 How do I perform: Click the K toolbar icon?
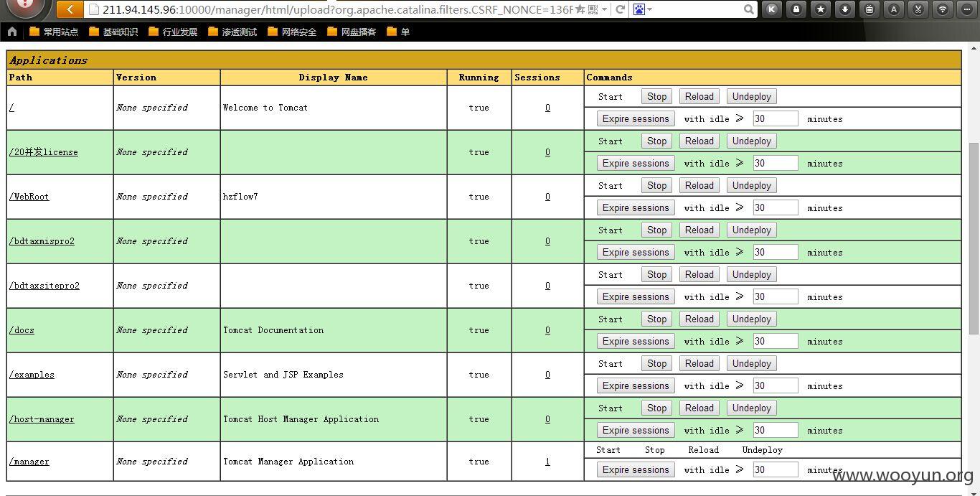pos(772,9)
